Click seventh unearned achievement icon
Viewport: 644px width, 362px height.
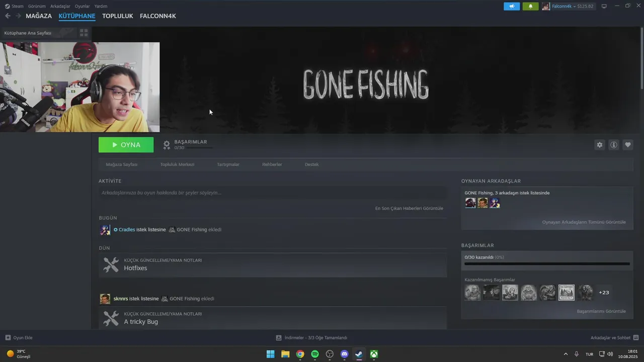coord(585,293)
